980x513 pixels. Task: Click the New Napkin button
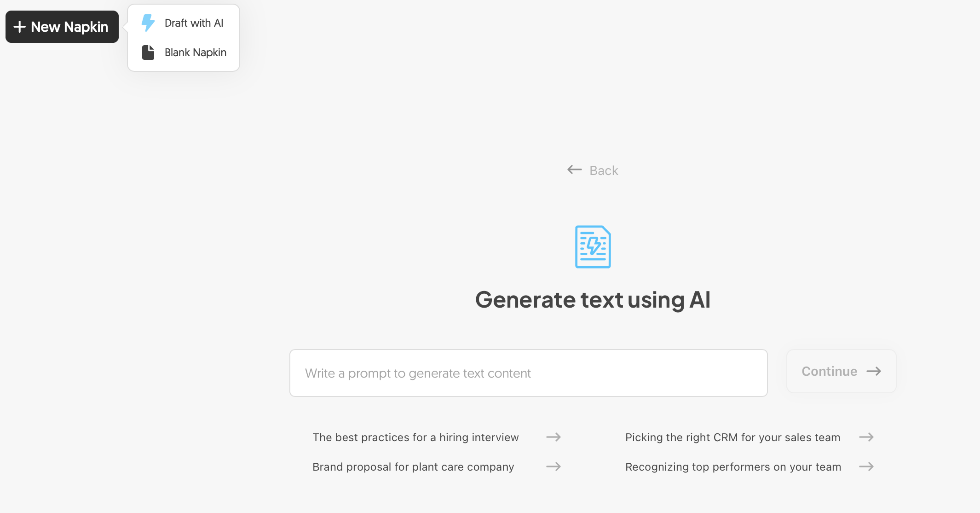62,27
